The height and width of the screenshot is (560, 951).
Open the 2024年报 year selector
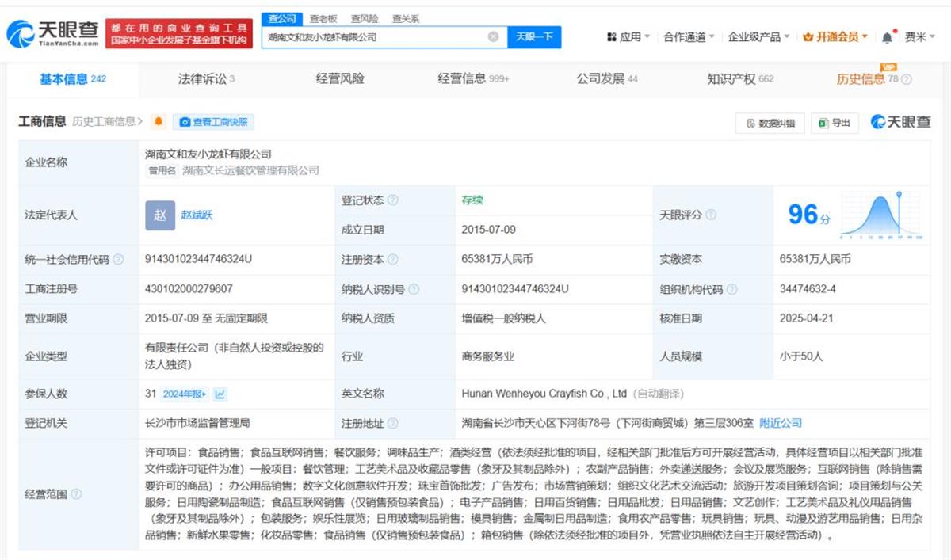pyautogui.click(x=184, y=394)
